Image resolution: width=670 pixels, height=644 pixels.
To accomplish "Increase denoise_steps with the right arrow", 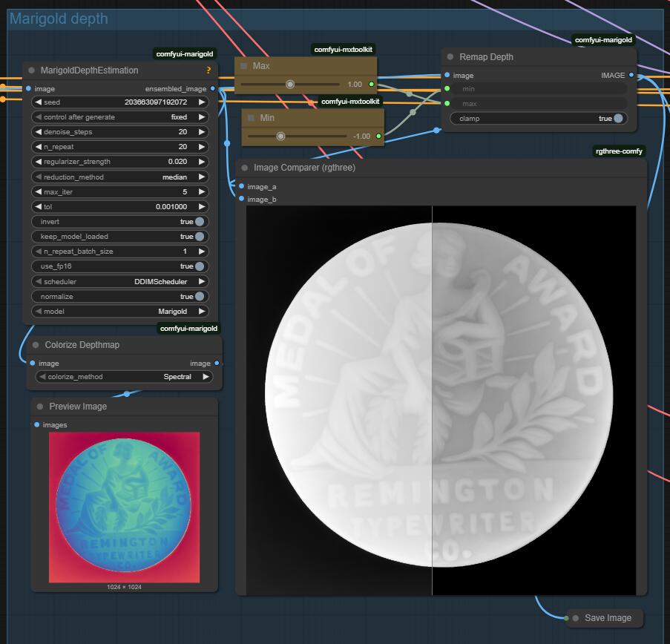I will tap(202, 132).
